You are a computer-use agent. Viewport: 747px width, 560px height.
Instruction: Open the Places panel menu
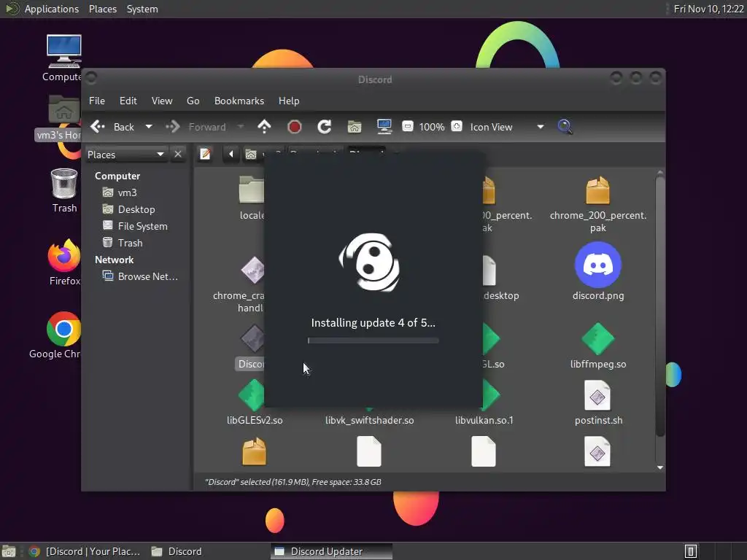pyautogui.click(x=102, y=9)
